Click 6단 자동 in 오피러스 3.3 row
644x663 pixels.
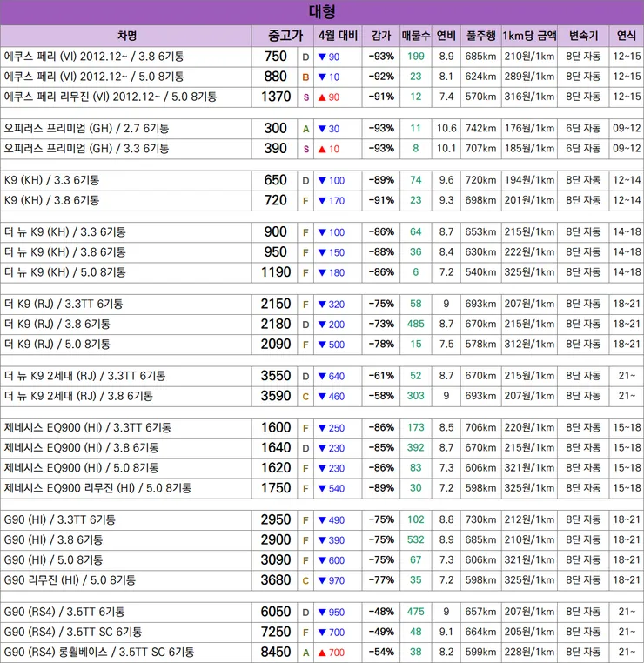(583, 149)
